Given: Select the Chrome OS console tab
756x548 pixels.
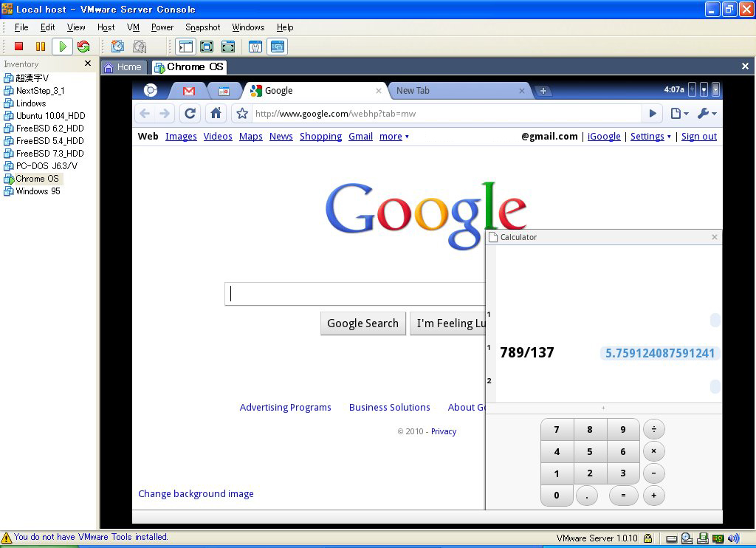Looking at the screenshot, I should pos(188,67).
